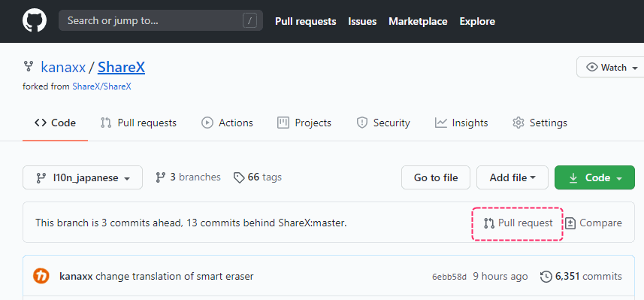The height and width of the screenshot is (300, 644).
Task: Expand the Watch dropdown
Action: 611,68
